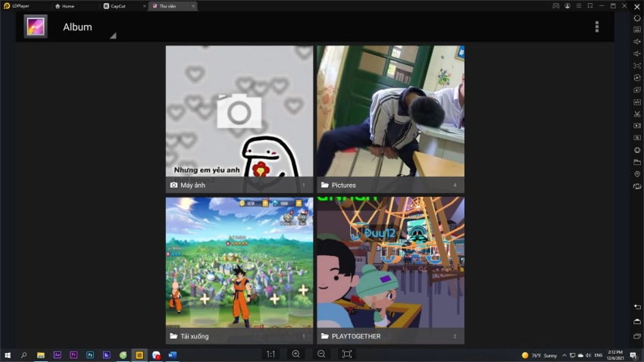This screenshot has height=362, width=644.
Task: Expand the Album view dropdown
Action: pos(112,35)
